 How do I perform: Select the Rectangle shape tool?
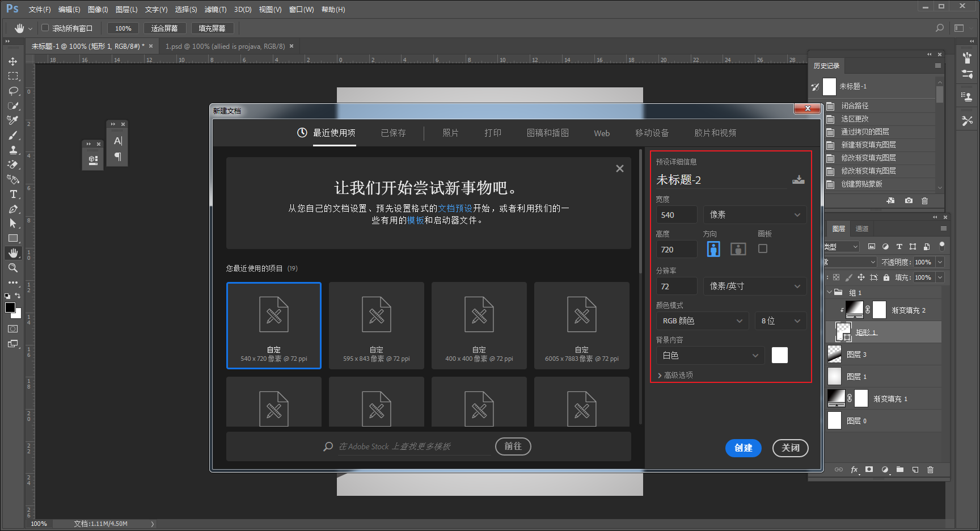[x=13, y=238]
